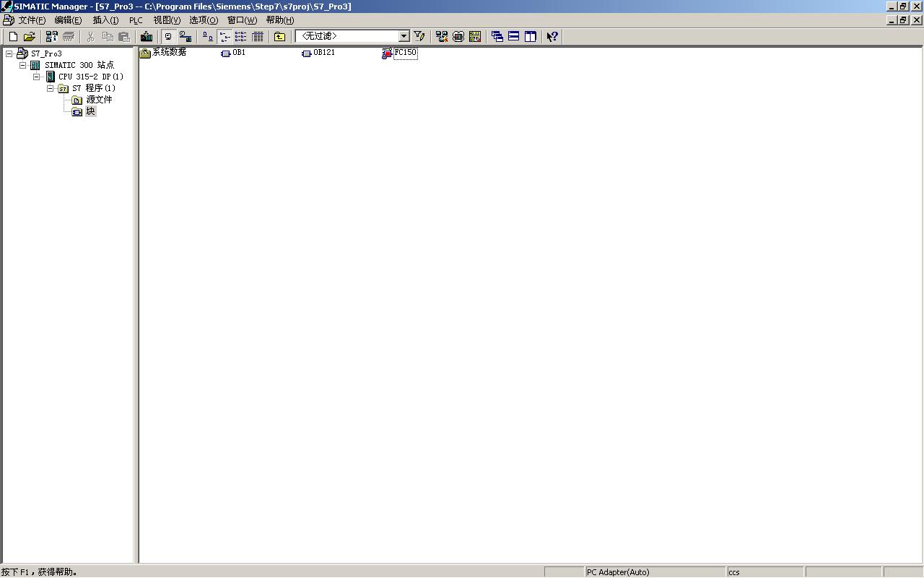Restore the inner project window
Screen dimensions: 924x578
coord(904,20)
